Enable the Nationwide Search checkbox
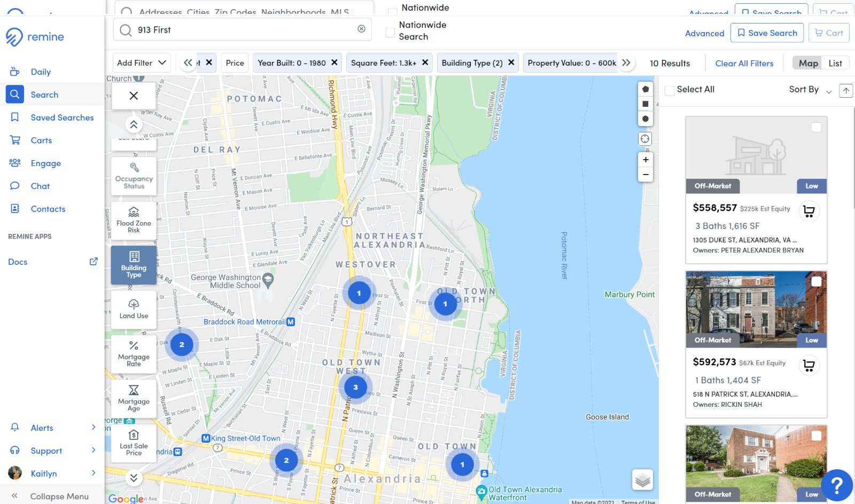 [391, 33]
